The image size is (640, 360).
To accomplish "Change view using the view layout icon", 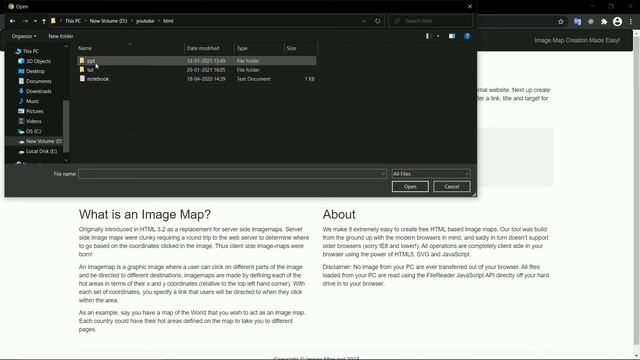I will coord(427,36).
